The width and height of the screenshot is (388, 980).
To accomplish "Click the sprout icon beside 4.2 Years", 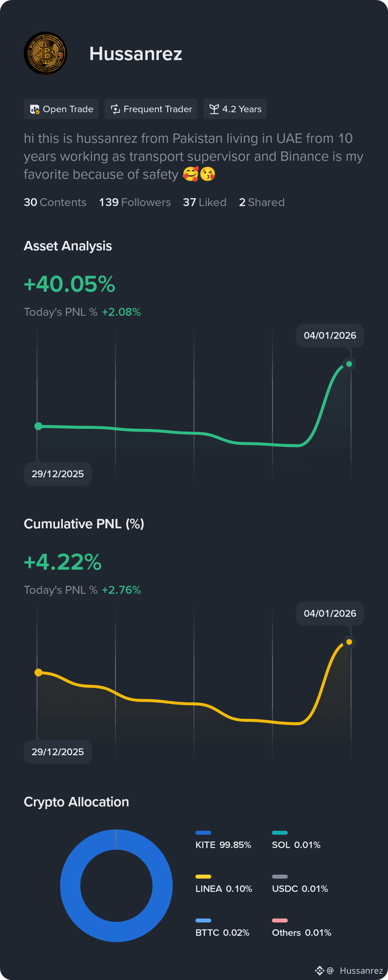I will coord(214,109).
